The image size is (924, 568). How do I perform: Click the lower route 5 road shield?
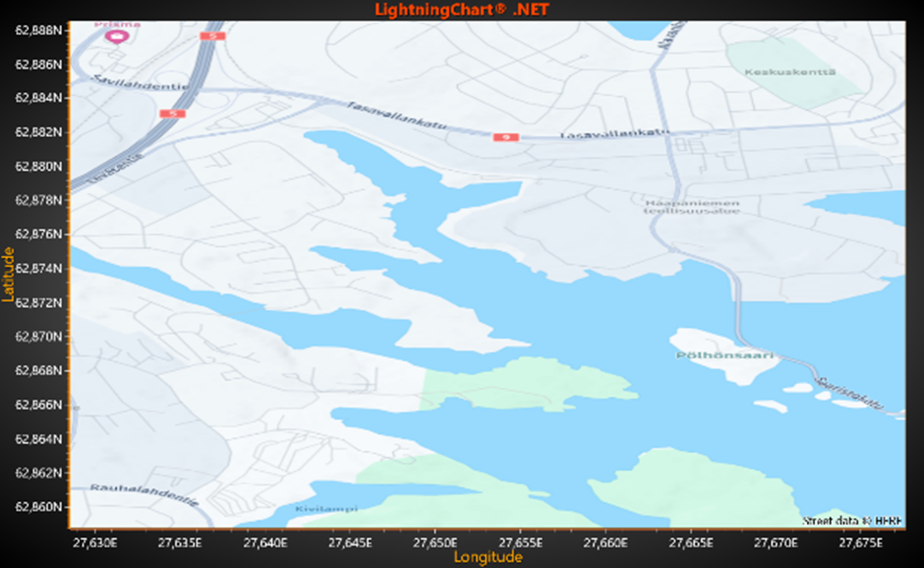[173, 114]
